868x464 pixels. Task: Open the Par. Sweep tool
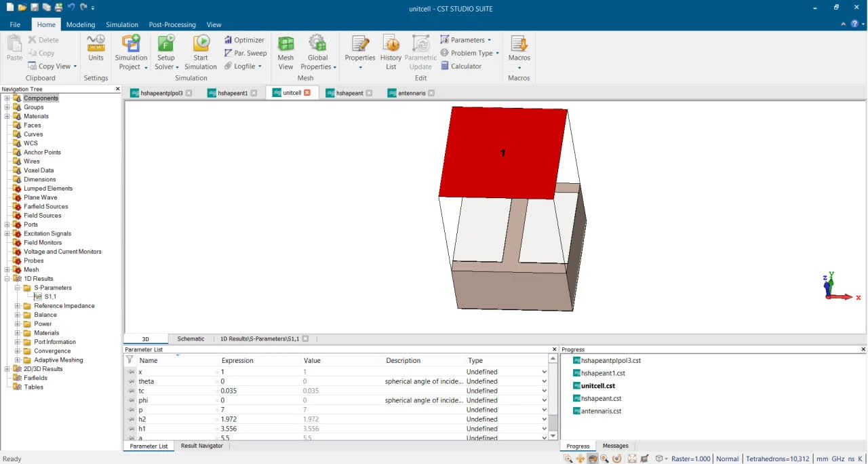245,53
